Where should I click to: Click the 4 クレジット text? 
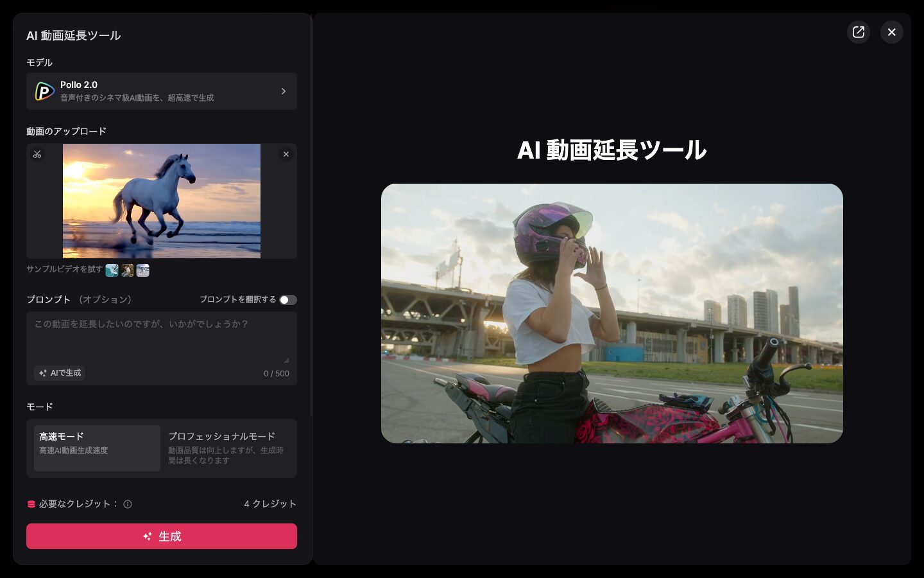tap(270, 504)
